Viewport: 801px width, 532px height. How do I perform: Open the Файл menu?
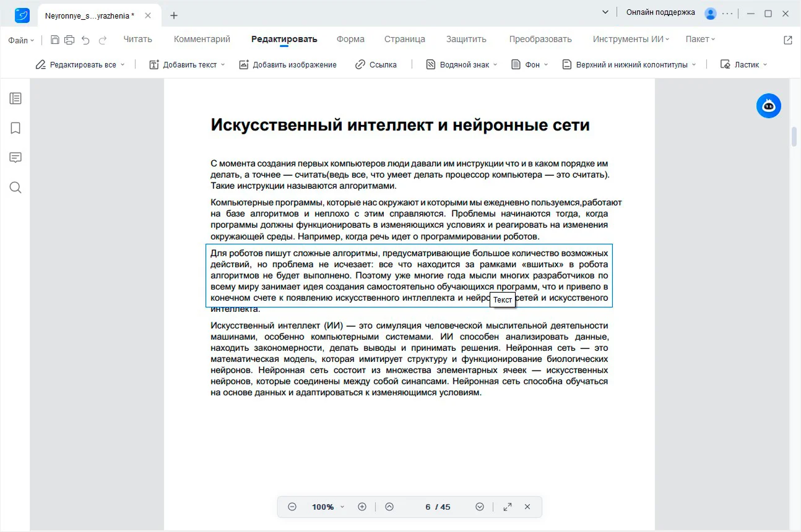21,40
